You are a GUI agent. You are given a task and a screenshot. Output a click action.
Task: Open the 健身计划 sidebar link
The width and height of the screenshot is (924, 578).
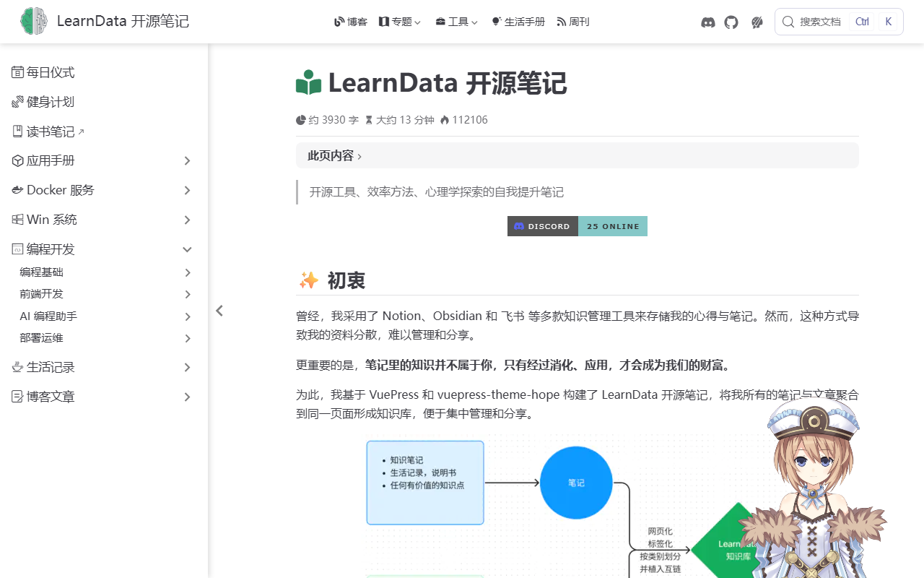pyautogui.click(x=105, y=102)
